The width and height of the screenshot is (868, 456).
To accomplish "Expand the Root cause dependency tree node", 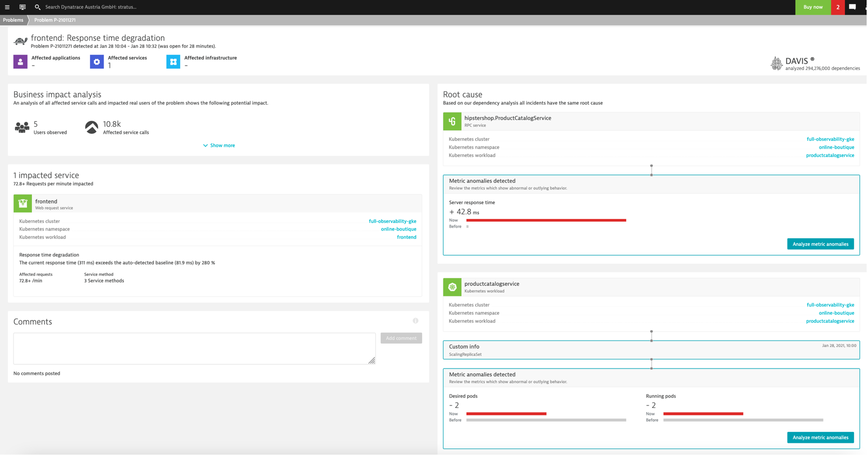I will pos(651,166).
